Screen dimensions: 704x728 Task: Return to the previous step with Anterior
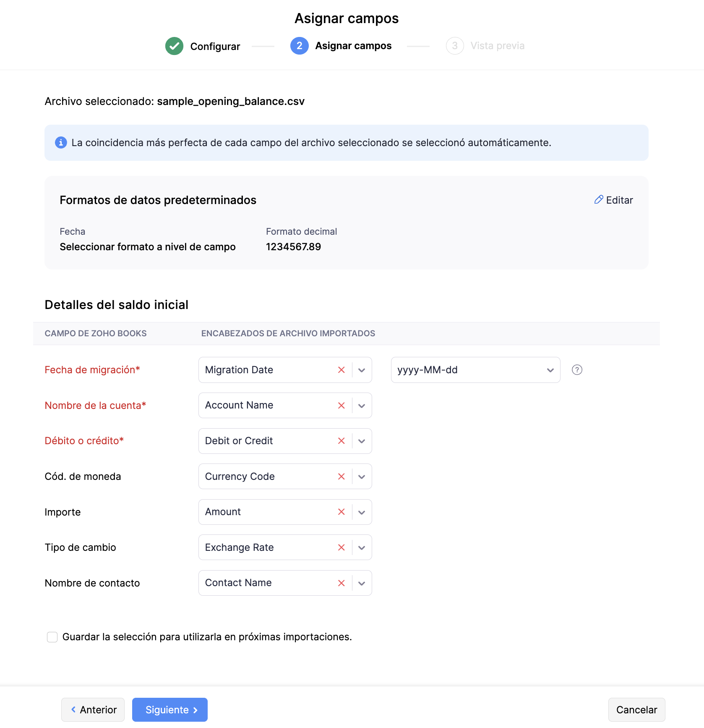(93, 710)
